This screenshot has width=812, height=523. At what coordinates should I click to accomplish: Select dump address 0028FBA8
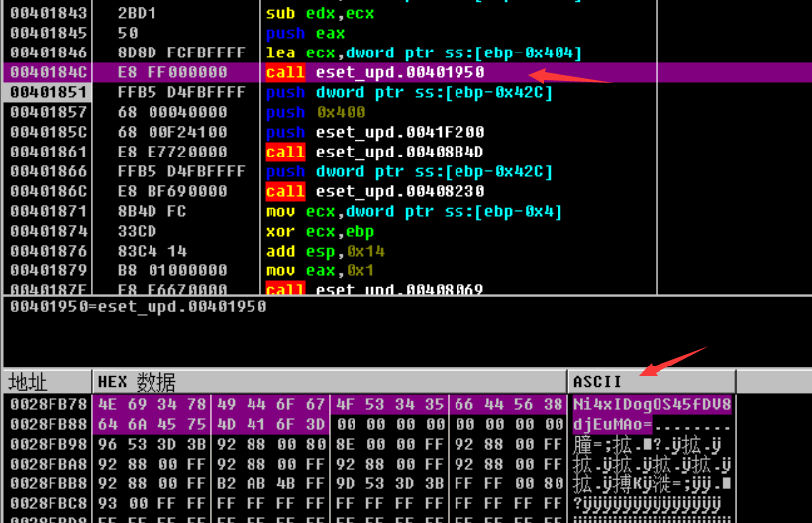click(x=49, y=464)
